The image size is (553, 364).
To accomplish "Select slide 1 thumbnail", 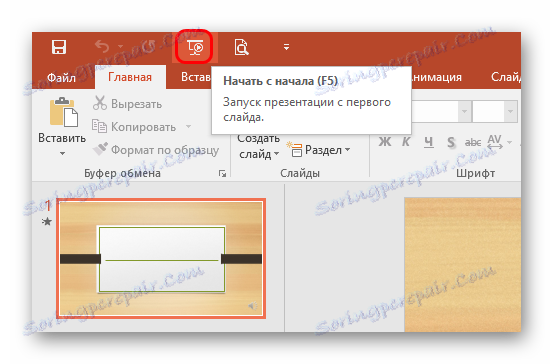I will (x=161, y=259).
